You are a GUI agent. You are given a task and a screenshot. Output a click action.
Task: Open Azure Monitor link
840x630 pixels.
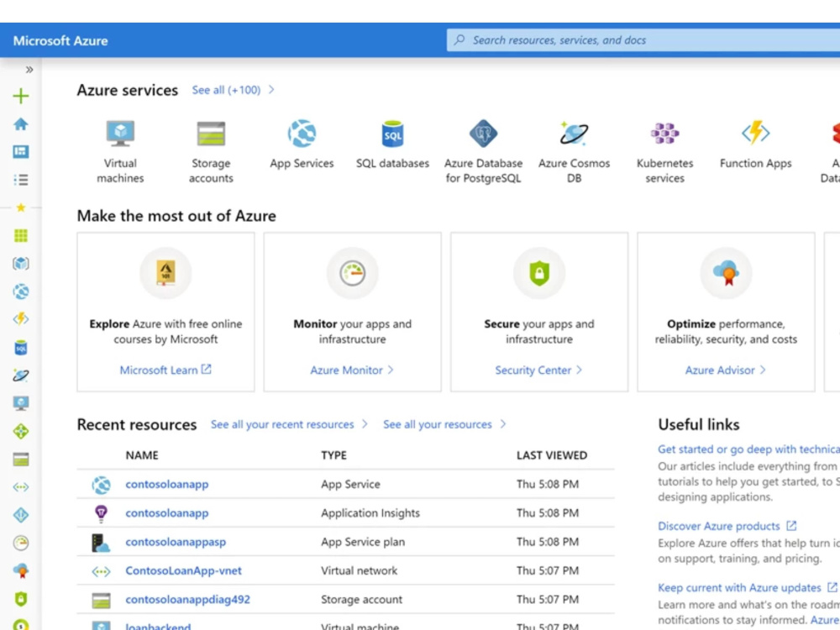[x=352, y=370]
